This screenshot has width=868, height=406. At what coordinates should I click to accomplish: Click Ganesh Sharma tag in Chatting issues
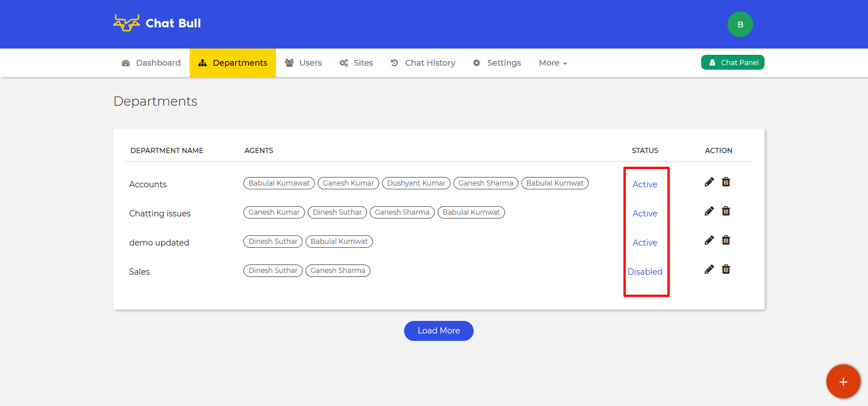[x=402, y=212]
